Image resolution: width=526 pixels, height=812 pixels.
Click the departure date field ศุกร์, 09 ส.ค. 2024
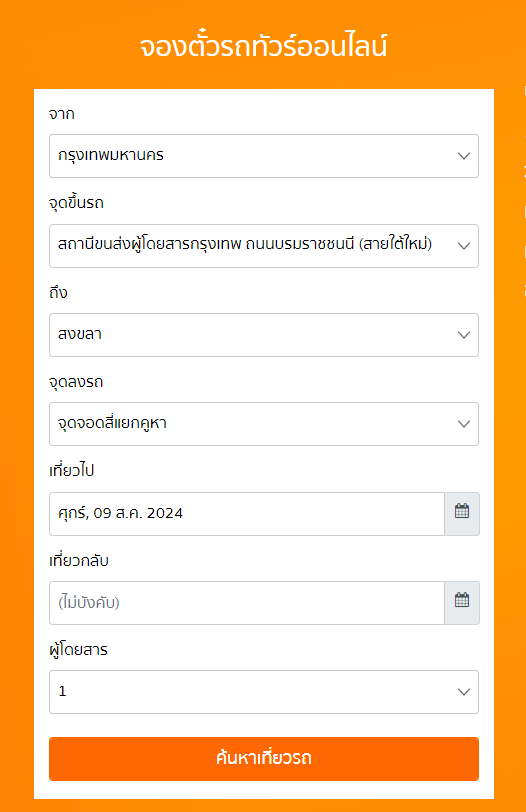[247, 514]
